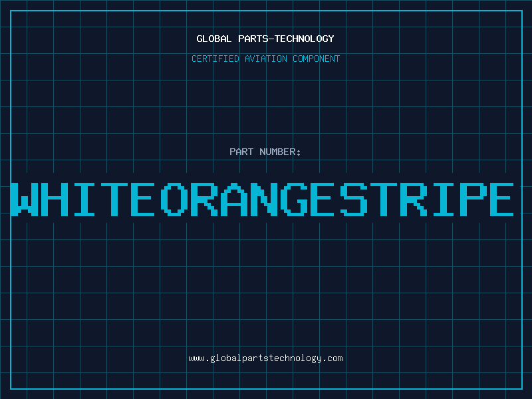Click the GLOBAL PARTS-TECHNOLOGY heading
Screen dimensions: 532x399
coord(265,39)
